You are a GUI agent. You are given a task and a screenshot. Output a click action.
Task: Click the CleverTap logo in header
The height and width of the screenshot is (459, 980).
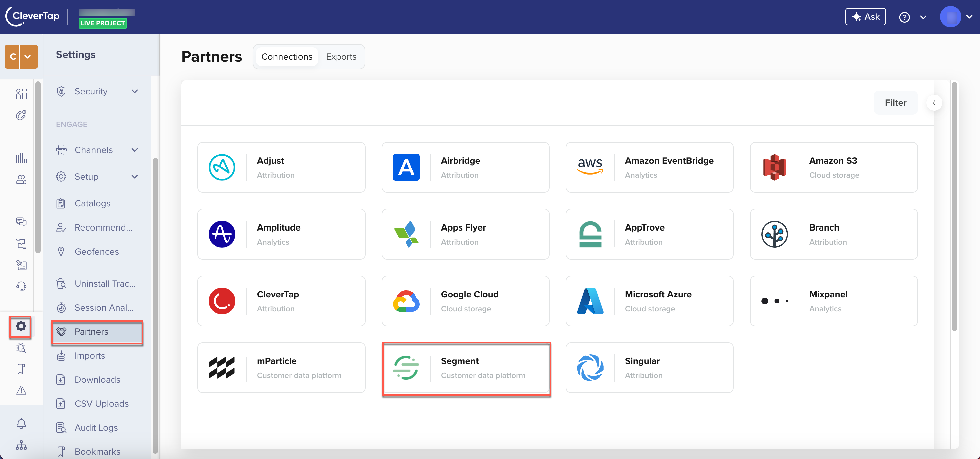coord(32,16)
